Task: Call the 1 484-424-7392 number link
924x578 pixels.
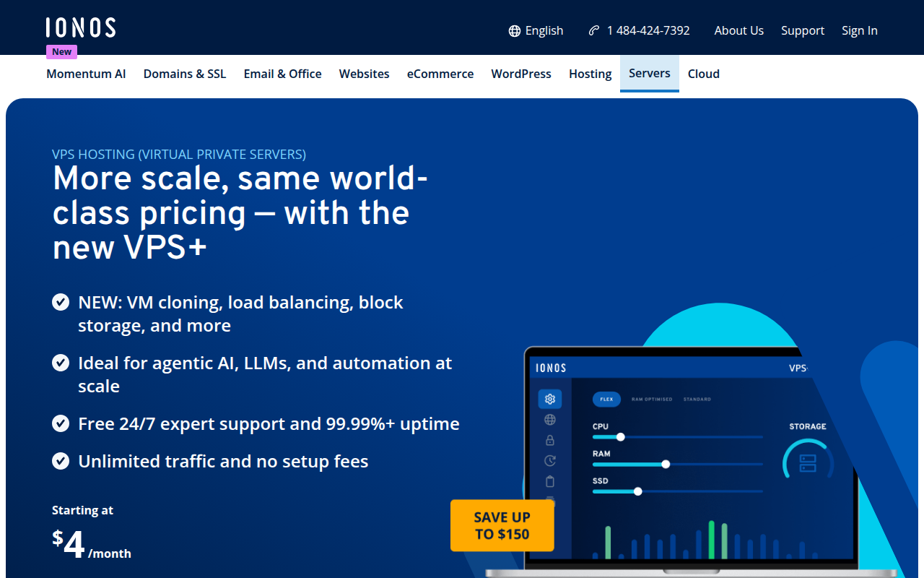Action: tap(640, 30)
